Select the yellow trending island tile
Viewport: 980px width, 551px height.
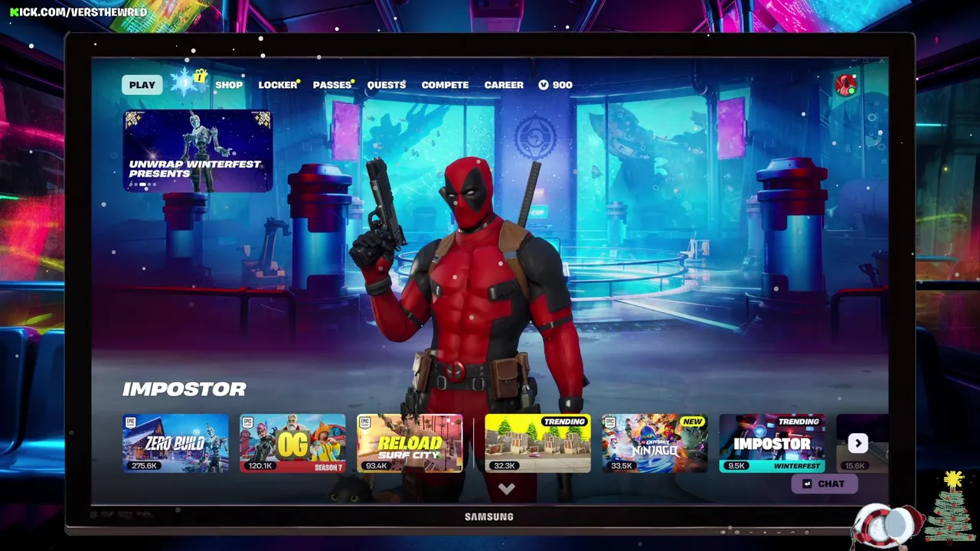point(537,443)
